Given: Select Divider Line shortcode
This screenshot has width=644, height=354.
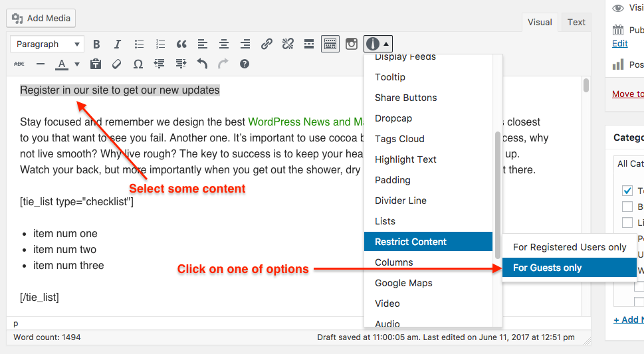Looking at the screenshot, I should tap(429, 201).
